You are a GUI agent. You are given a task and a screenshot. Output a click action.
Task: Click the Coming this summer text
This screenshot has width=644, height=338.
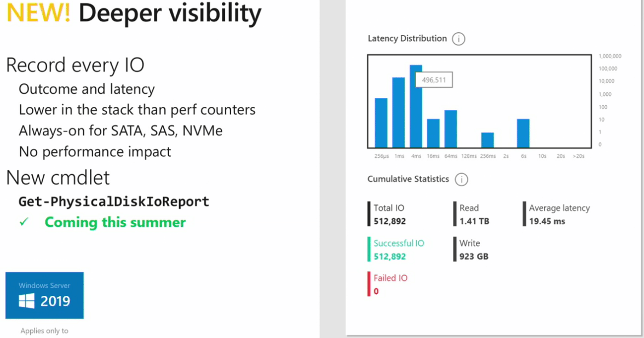coord(115,222)
